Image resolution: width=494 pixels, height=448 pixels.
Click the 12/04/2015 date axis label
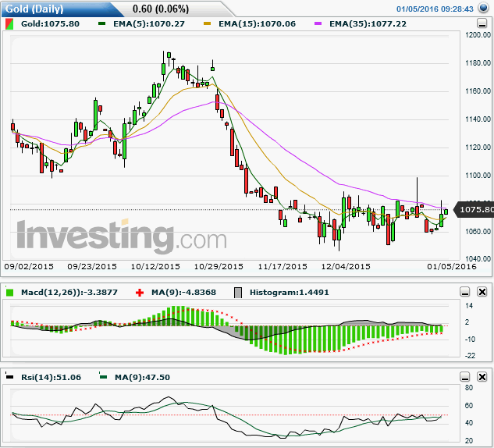coord(346,266)
